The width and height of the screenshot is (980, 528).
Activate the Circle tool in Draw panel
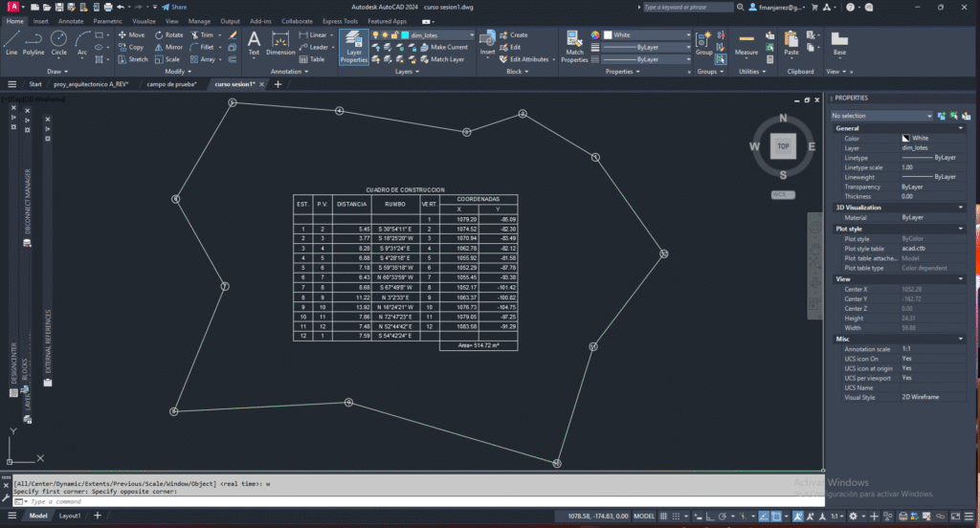click(x=59, y=42)
